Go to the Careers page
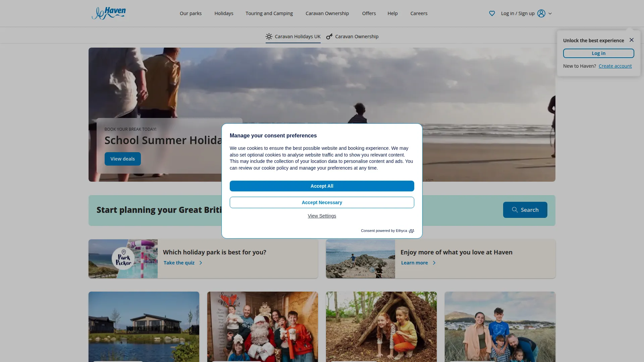Screen dimensions: 644x362 pyautogui.click(x=419, y=13)
